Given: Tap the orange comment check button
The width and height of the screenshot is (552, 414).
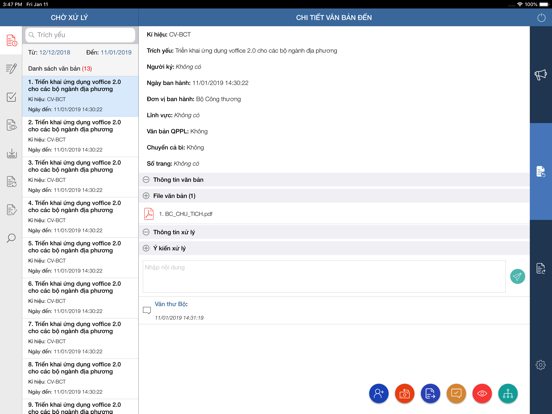Looking at the screenshot, I should click(456, 393).
